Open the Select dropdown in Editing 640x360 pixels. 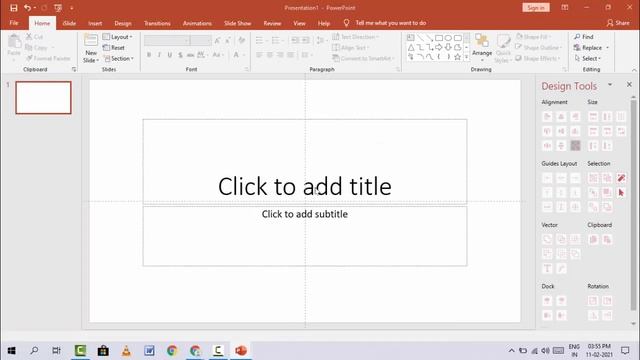click(x=588, y=58)
